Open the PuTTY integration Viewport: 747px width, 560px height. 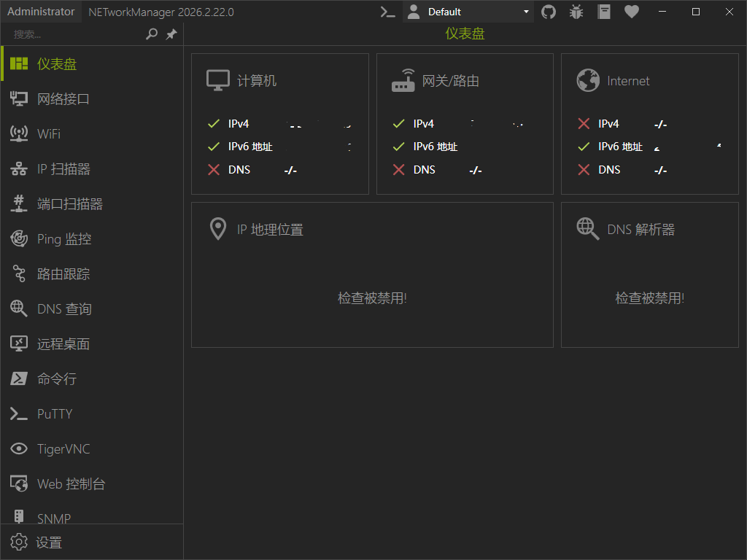(x=54, y=413)
